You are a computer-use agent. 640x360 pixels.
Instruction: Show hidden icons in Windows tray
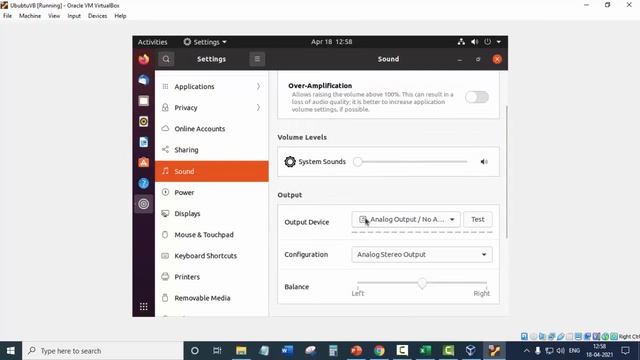coord(527,351)
